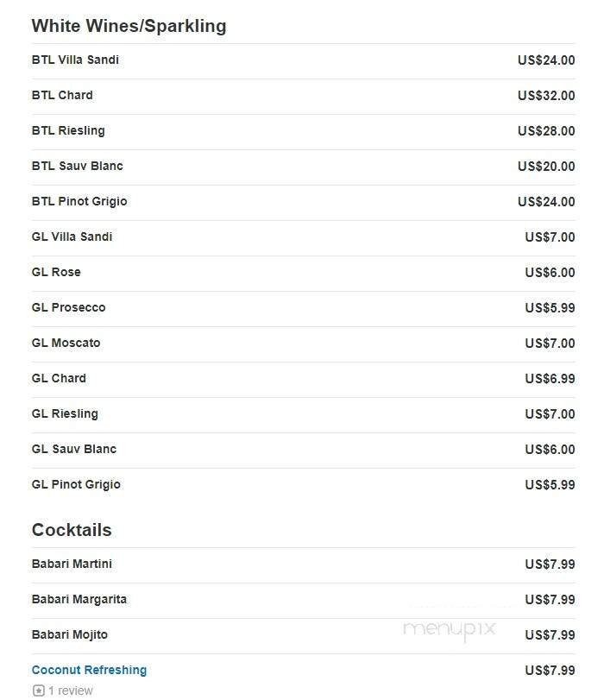Click the GL Riesling entry
This screenshot has height=700, width=604.
(x=65, y=414)
